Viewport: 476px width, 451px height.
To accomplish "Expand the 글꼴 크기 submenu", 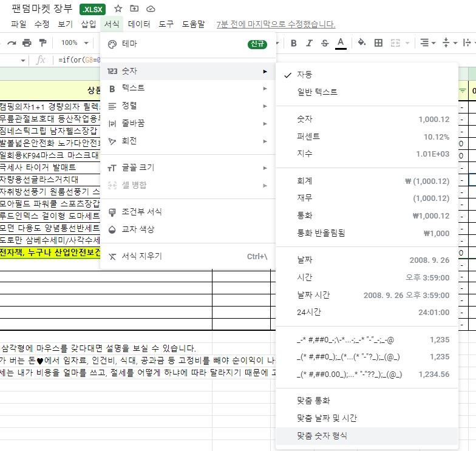I will [188, 168].
